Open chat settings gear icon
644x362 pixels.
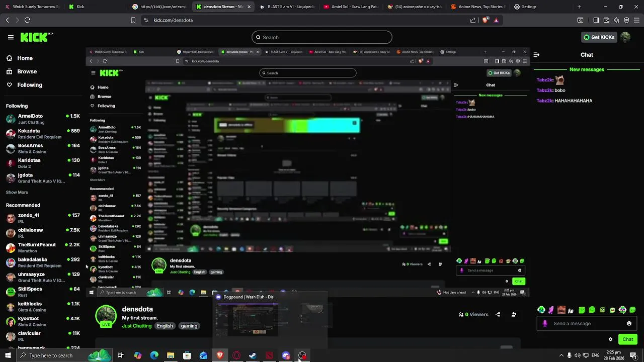(x=610, y=339)
